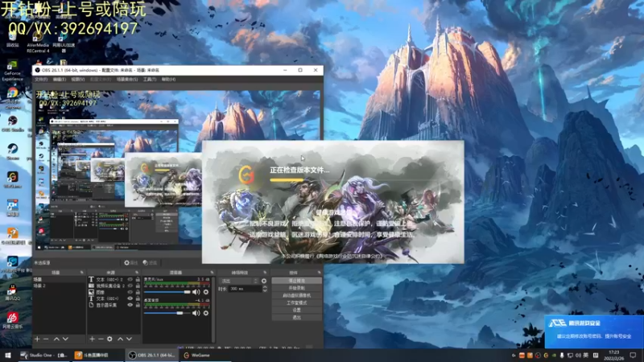Click the 停止推流 stop streaming button
The image size is (644, 362).
(296, 281)
